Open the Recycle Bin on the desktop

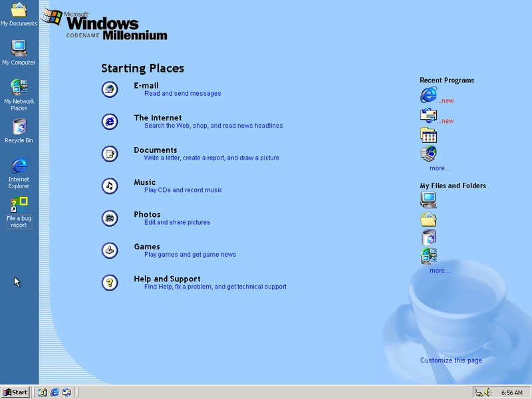point(18,125)
